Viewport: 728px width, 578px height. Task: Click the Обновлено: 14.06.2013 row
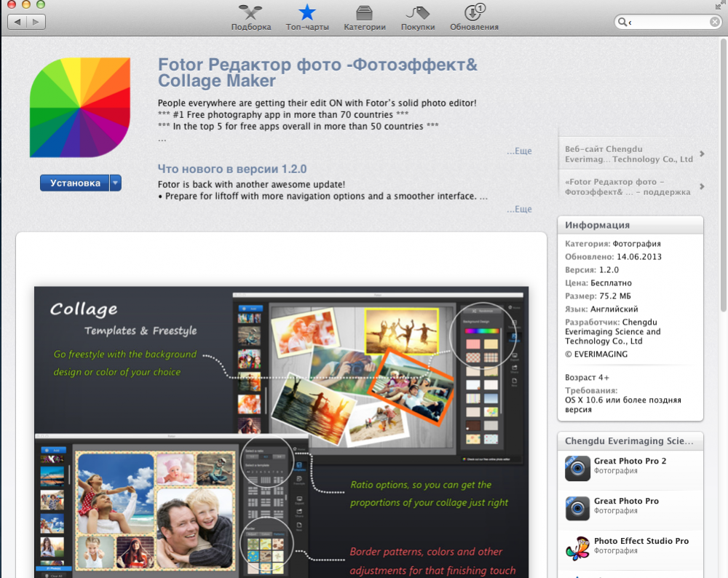tap(613, 257)
